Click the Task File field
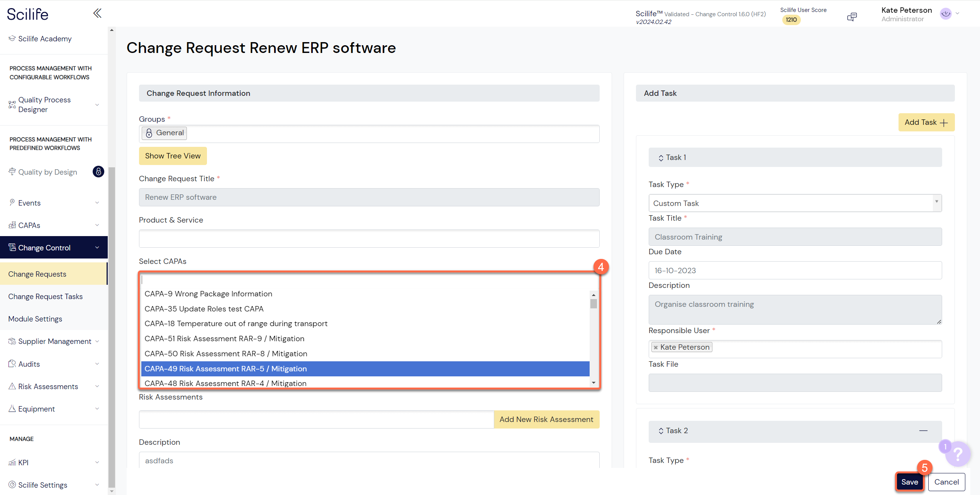 coord(795,383)
